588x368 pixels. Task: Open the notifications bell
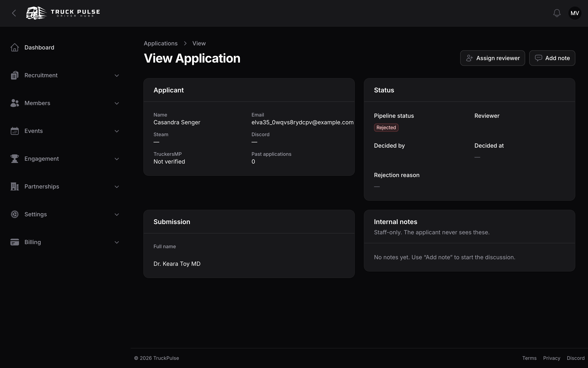pyautogui.click(x=557, y=13)
